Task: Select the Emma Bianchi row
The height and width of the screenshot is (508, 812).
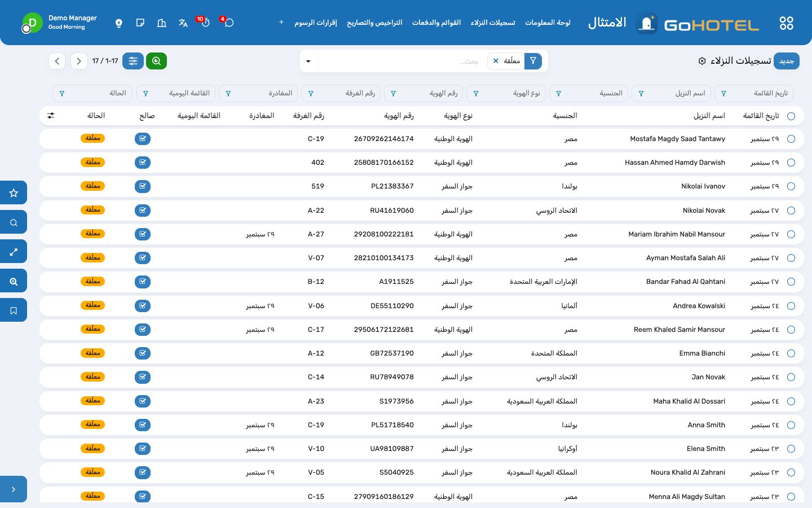Action: (x=791, y=353)
